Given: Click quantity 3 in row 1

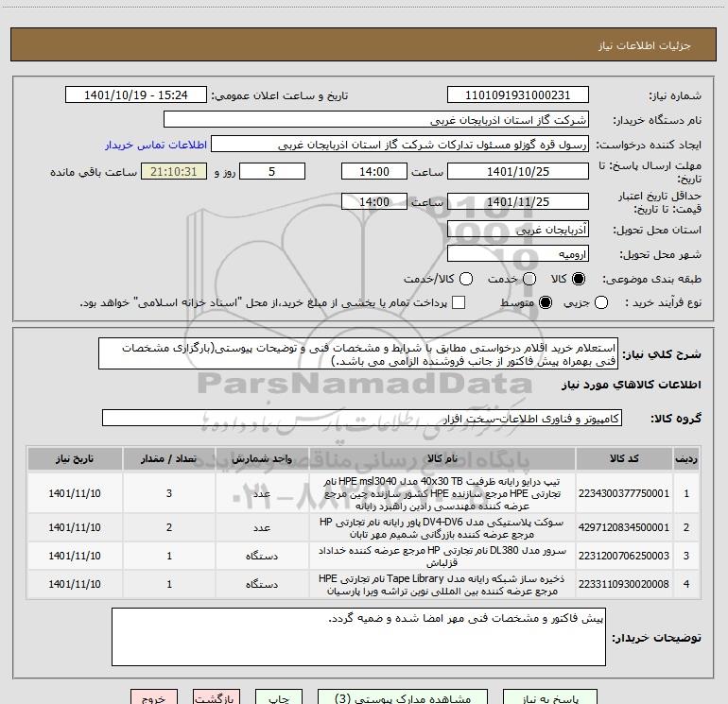Looking at the screenshot, I should 169,493.
